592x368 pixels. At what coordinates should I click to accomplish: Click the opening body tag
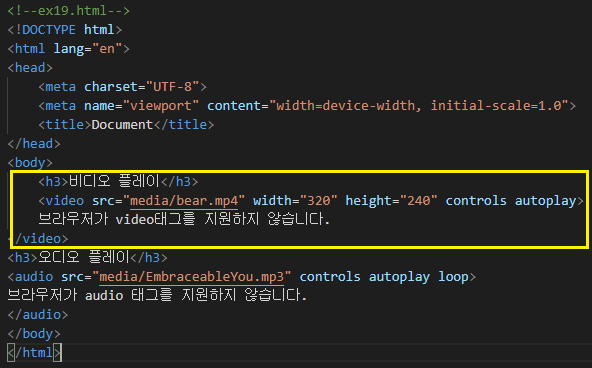(30, 163)
